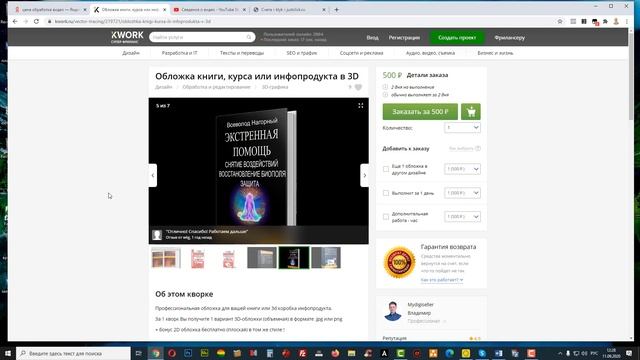The image size is (640, 360).
Task: Open Photoshop from the taskbar
Action: [x=188, y=353]
